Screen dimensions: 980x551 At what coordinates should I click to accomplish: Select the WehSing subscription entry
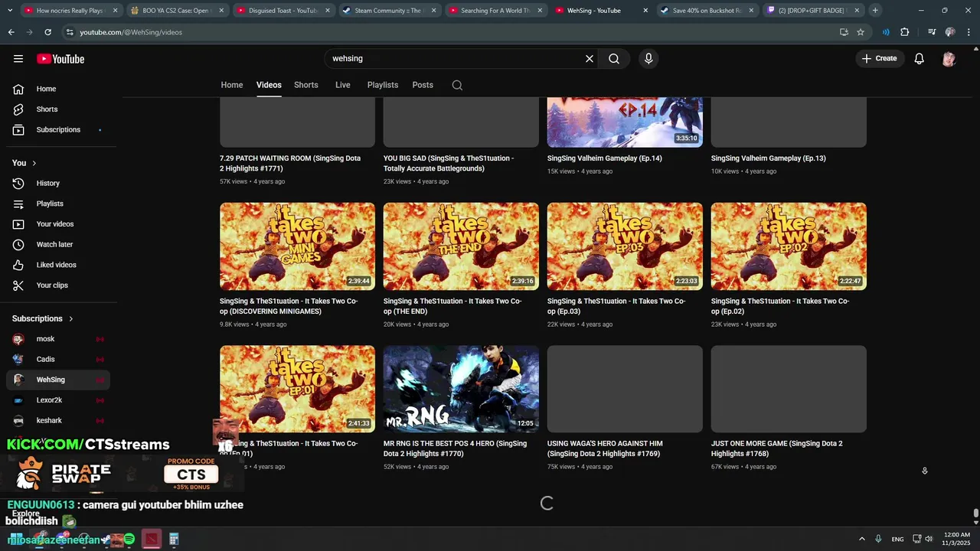[58, 380]
